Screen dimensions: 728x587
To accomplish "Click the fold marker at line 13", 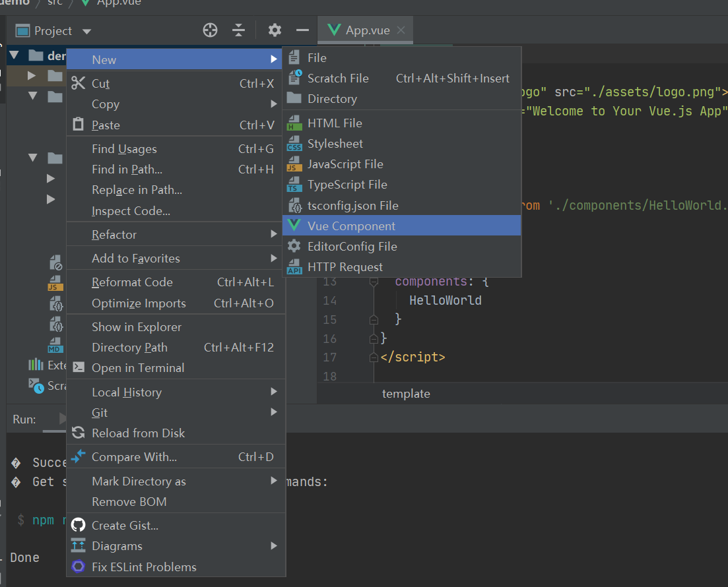I will 374,282.
